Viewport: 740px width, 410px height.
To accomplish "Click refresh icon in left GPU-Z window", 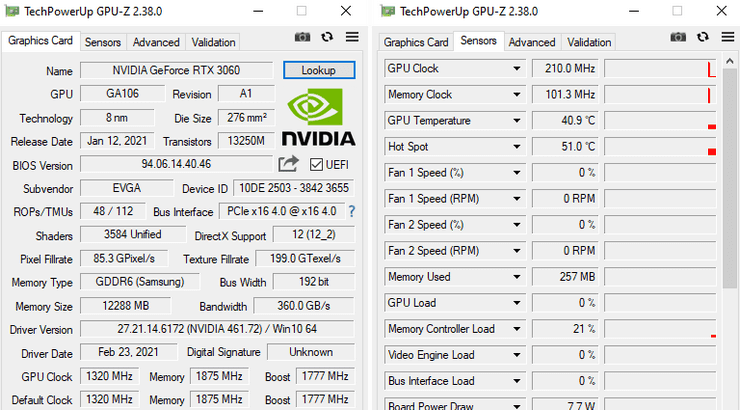I will coord(327,37).
